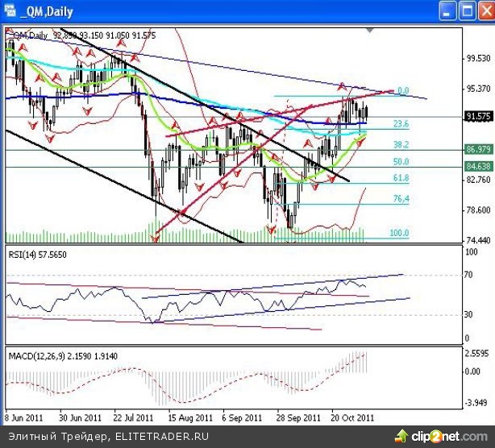This screenshot has height=448, width=495.
Task: Click the Fibonacci 100.0 level label
Action: point(399,233)
